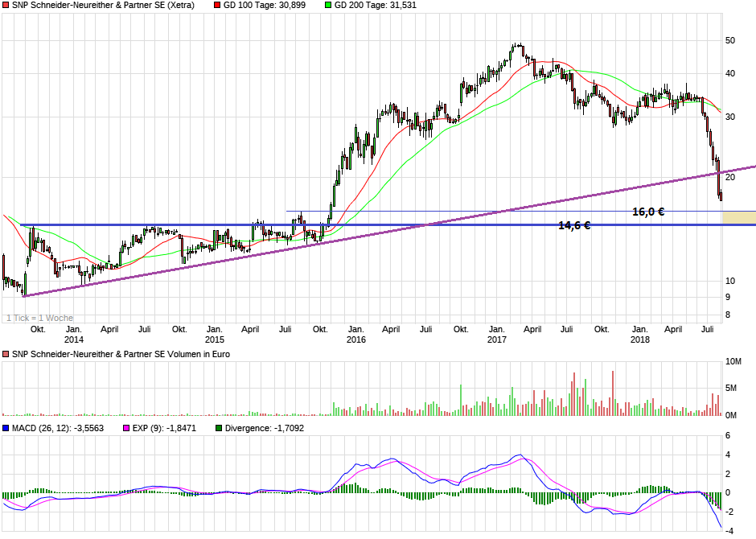Image resolution: width=756 pixels, height=539 pixels.
Task: Click the 16,0 € price annotation
Action: (648, 212)
